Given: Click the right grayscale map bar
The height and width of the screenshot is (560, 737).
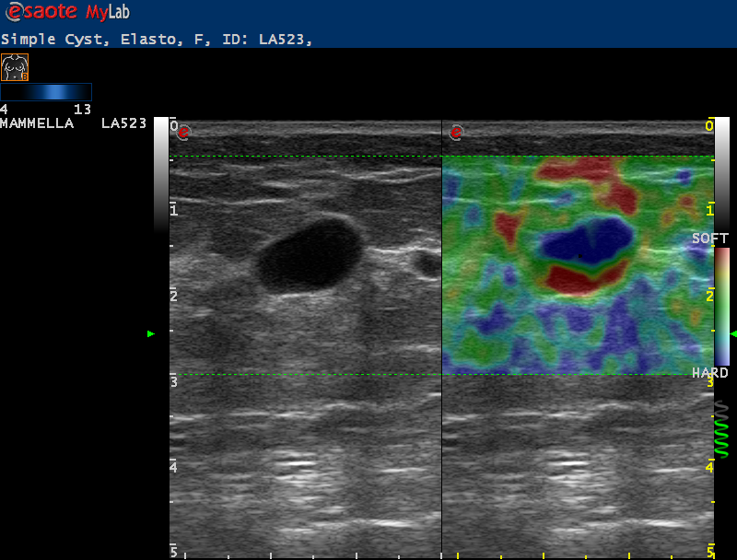Looking at the screenshot, I should pos(722,175).
